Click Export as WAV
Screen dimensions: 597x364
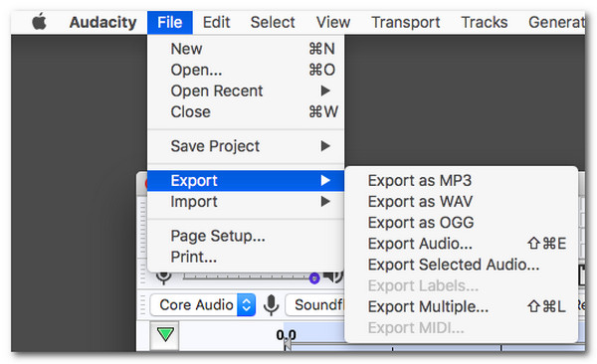[462, 202]
